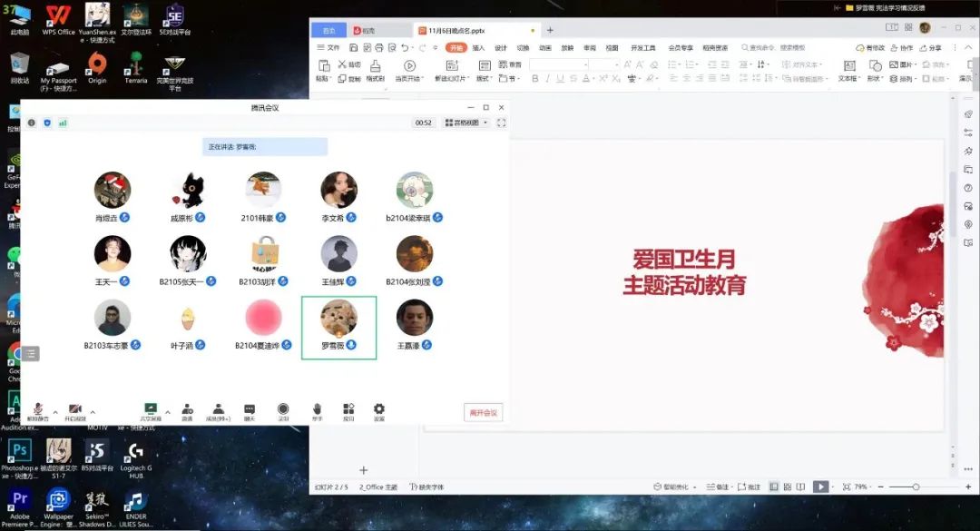
Task: Click the zoom slider in WPS status bar
Action: click(916, 487)
